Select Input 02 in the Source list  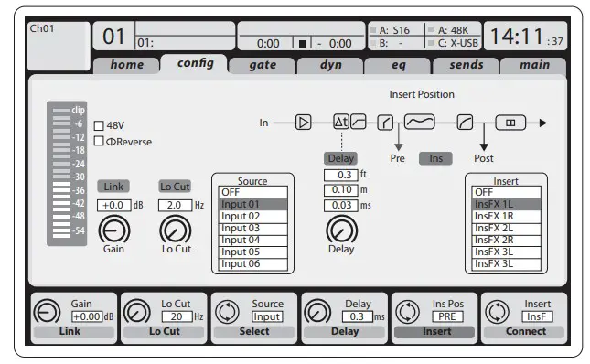252,216
